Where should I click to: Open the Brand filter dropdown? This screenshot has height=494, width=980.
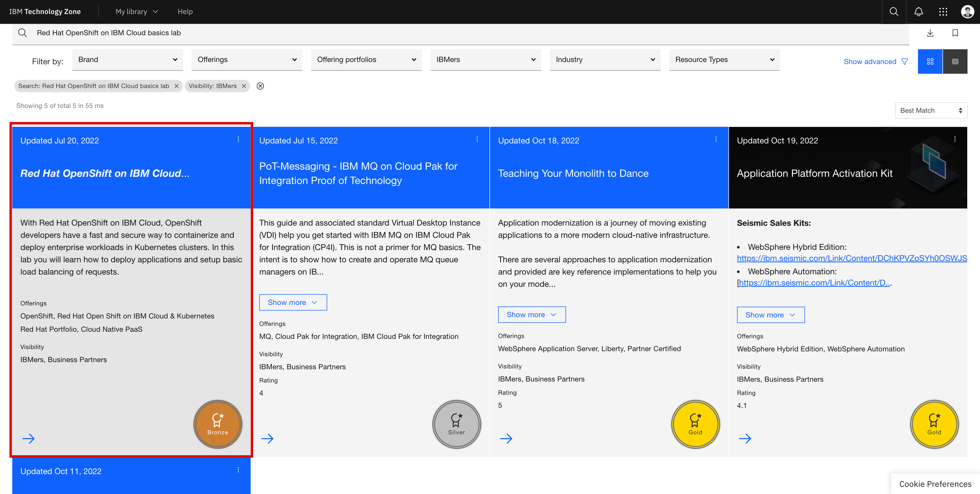click(x=127, y=60)
